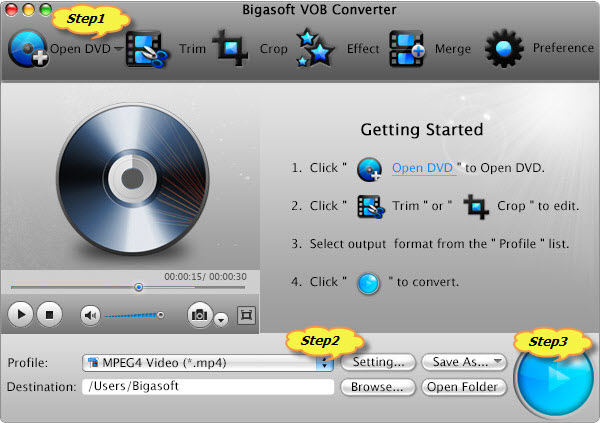Select the Preference label in toolbar
This screenshot has width=600, height=423.
click(x=563, y=48)
